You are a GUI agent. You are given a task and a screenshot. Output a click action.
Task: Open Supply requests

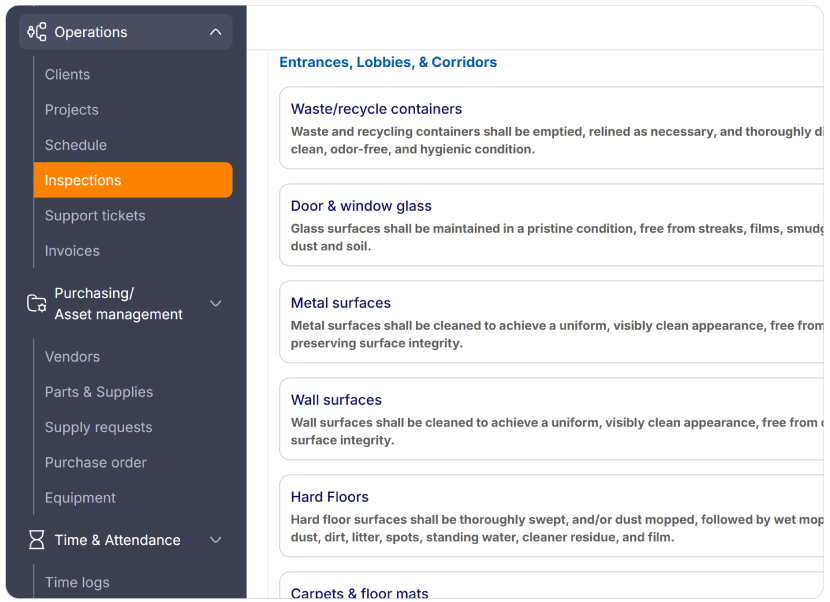[98, 427]
